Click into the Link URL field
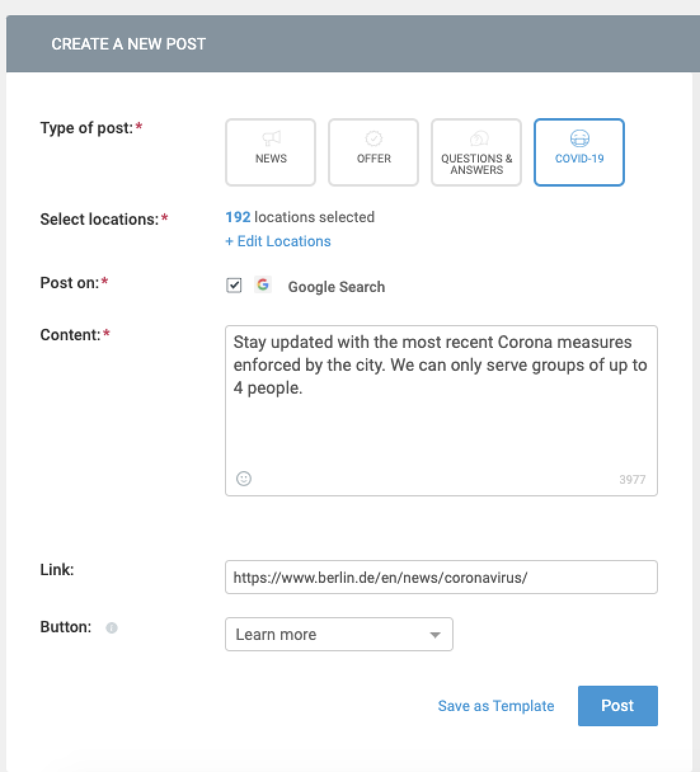 (441, 577)
